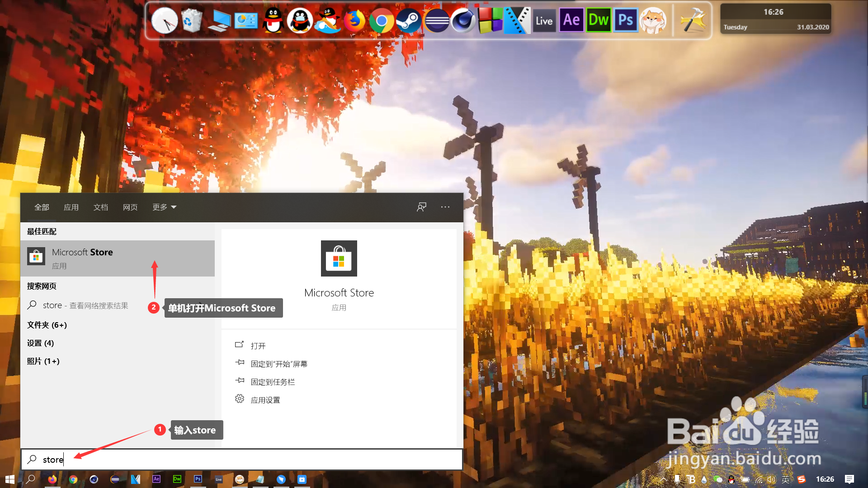
Task: Open After Effects from the taskbar
Action: point(156,479)
